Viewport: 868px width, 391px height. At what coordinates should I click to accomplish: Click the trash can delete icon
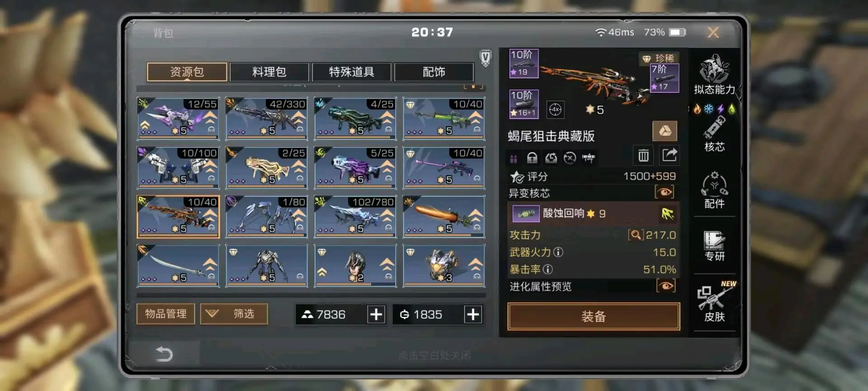(x=643, y=156)
